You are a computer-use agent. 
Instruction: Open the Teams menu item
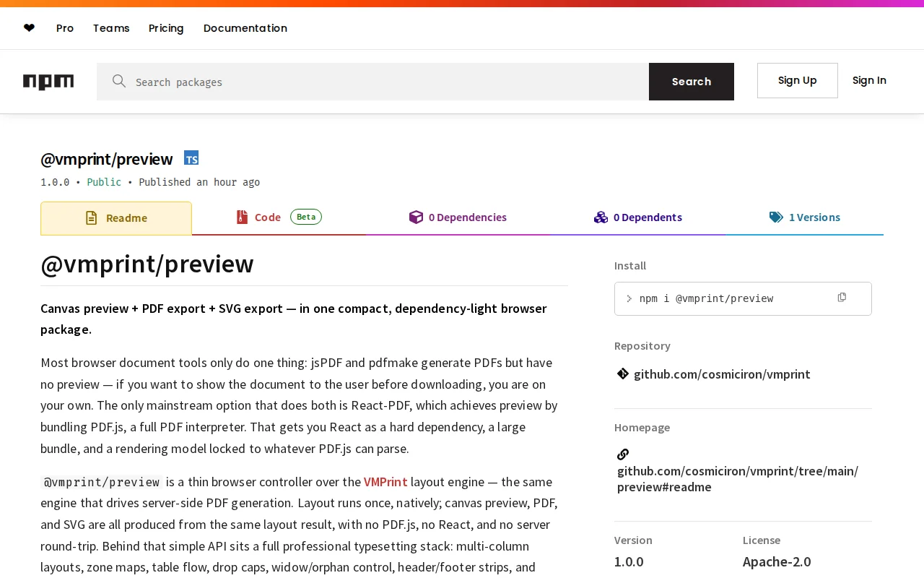pos(111,28)
